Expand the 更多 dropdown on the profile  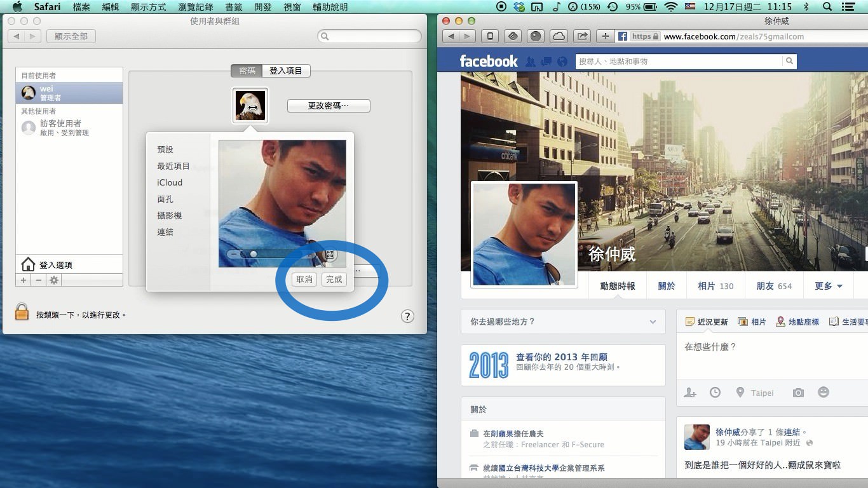click(828, 286)
